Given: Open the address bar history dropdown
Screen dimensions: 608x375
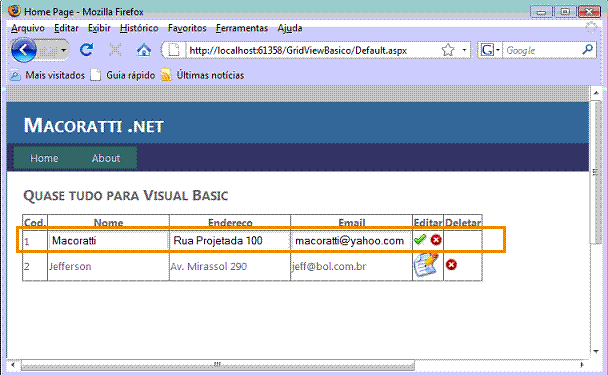Looking at the screenshot, I should pyautogui.click(x=464, y=50).
